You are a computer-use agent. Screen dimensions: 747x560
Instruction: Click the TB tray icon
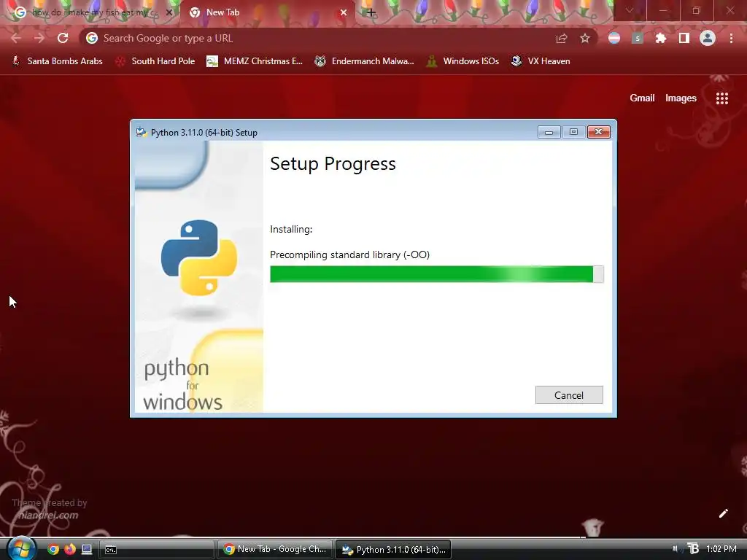pyautogui.click(x=693, y=548)
